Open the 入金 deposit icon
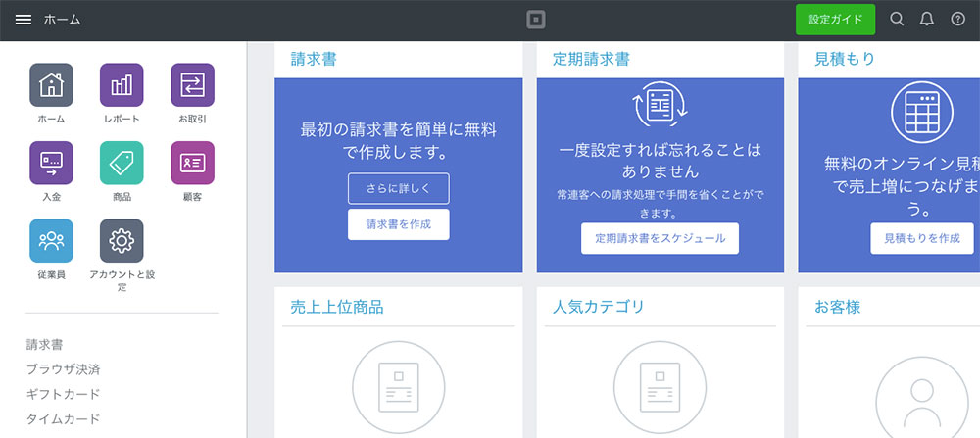This screenshot has width=980, height=438. coord(51,163)
